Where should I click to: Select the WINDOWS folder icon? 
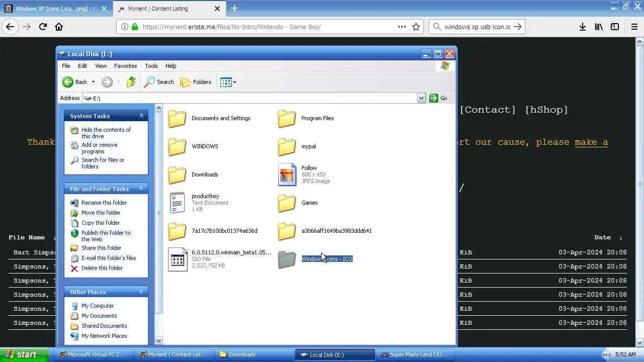[177, 147]
